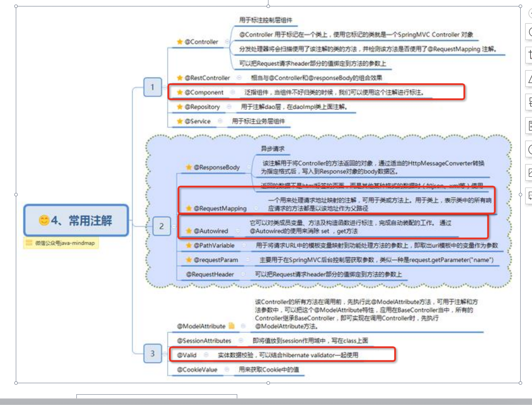The image size is (532, 405).
Task: Select the numbered node 1 box
Action: click(152, 87)
